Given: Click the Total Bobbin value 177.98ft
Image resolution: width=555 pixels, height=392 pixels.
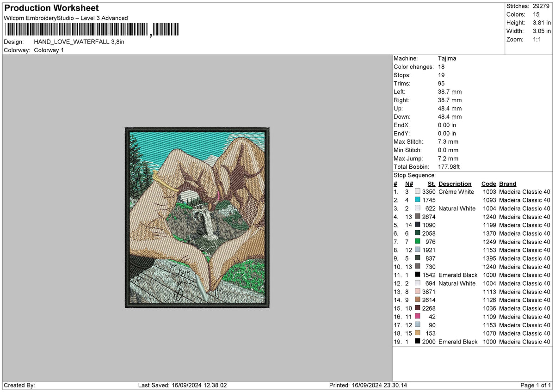Looking at the screenshot, I should pos(449,167).
